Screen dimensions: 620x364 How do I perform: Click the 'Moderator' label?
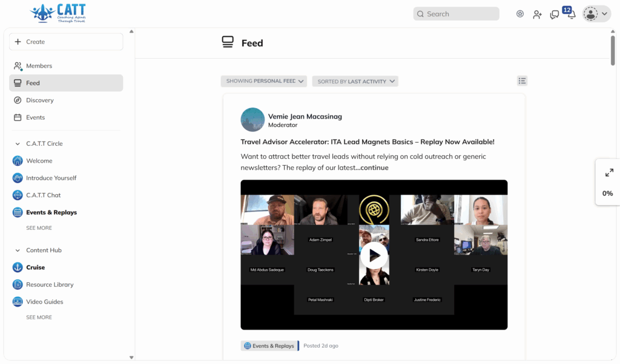point(283,125)
